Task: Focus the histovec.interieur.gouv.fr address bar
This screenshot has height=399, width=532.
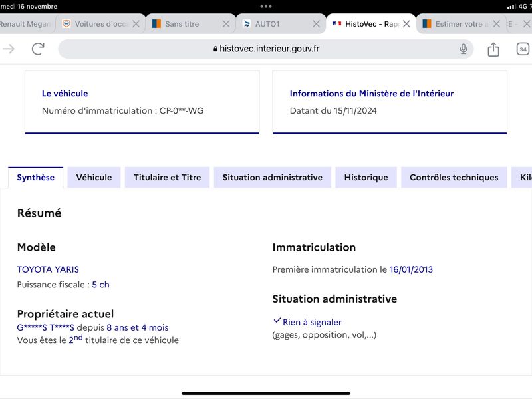Action: 265,49
